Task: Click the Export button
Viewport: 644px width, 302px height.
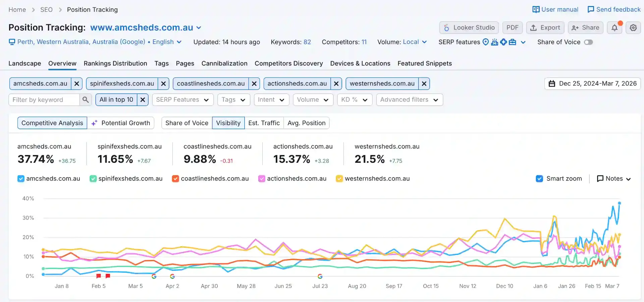Action: (x=545, y=28)
